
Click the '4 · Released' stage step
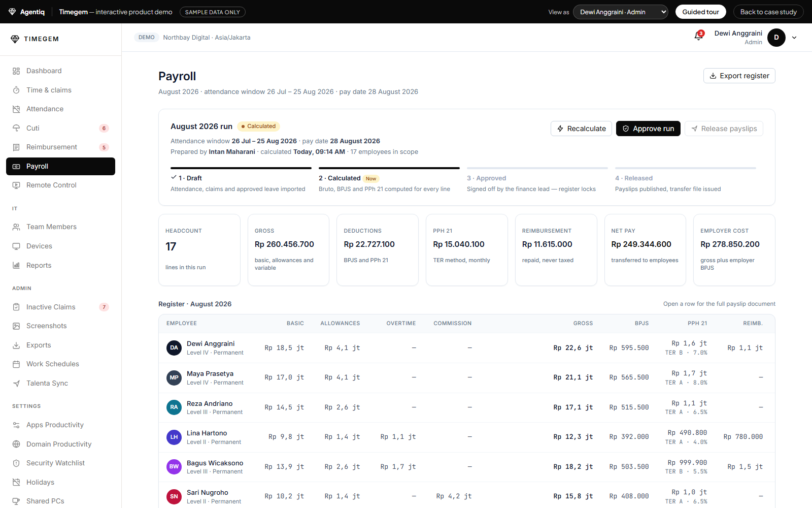point(686,180)
